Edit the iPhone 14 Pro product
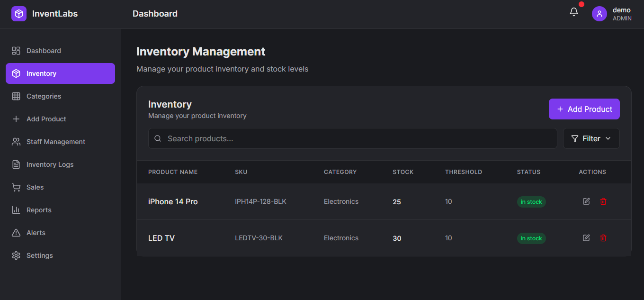This screenshot has width=644, height=300. tap(586, 201)
